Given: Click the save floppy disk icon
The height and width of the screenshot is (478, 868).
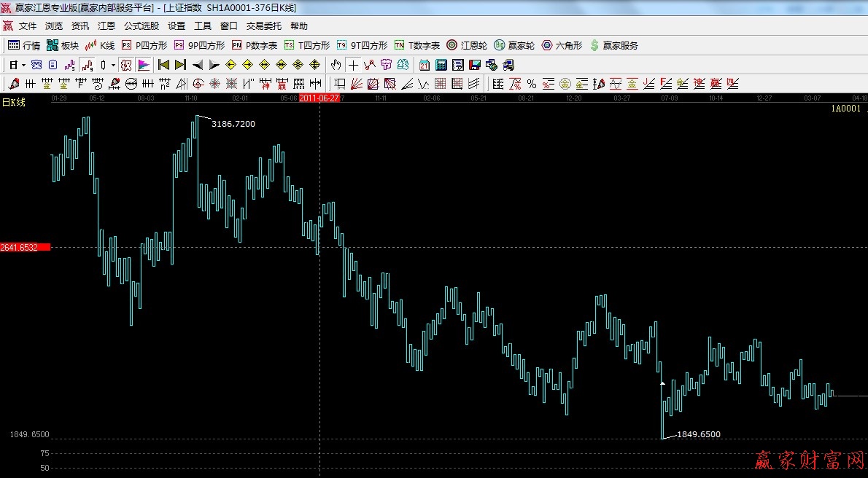Looking at the screenshot, I should coord(475,65).
